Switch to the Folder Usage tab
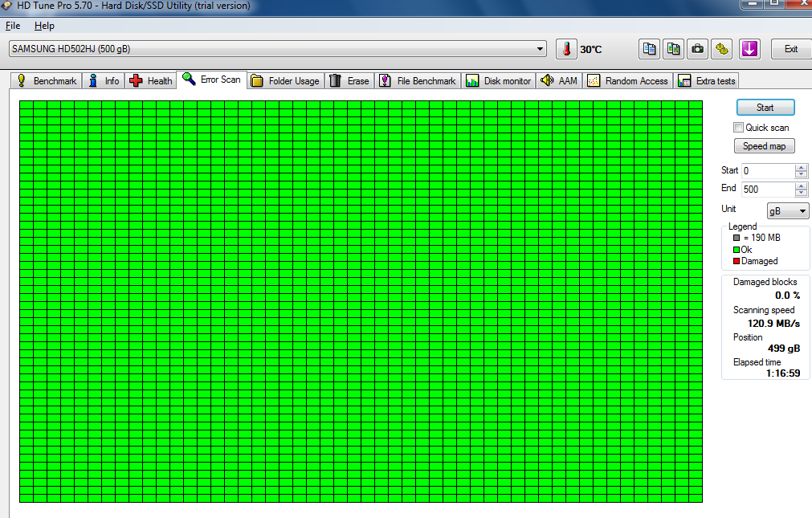 [285, 81]
